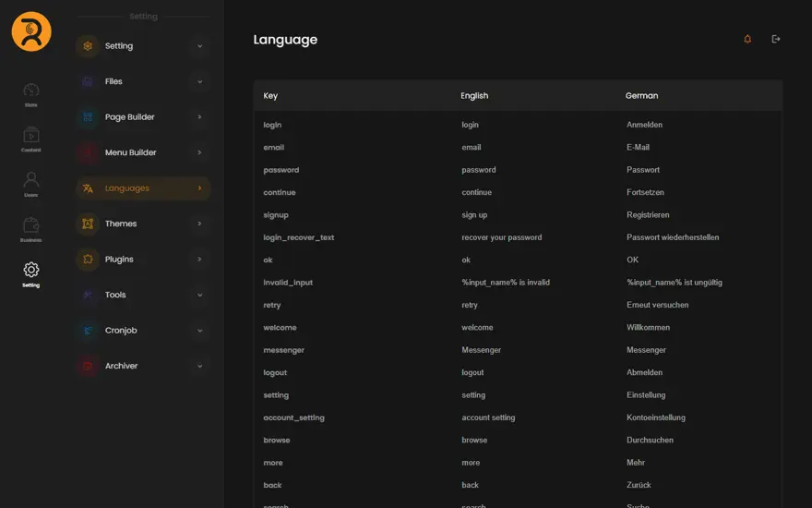Screen dimensions: 812x508
Task: Click the Cronjob icon
Action: 88,331
